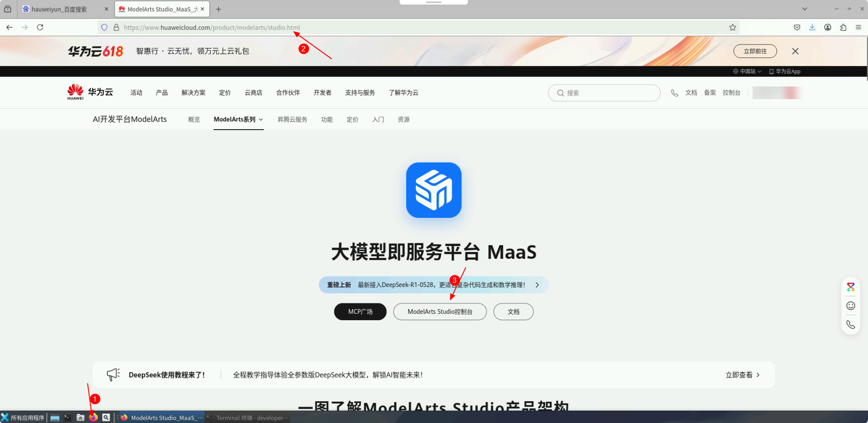Select the 入门 sub-tab
Screen dimensions: 868x423
(378, 120)
